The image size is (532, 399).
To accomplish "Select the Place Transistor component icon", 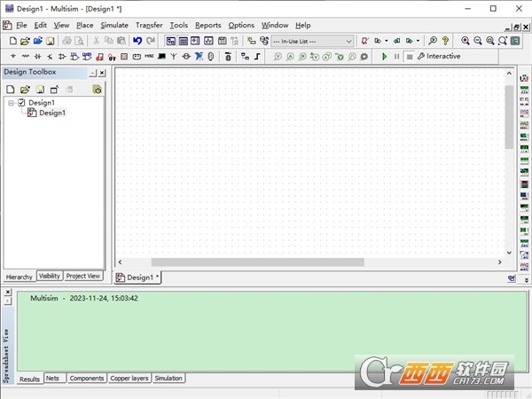I will (x=50, y=57).
